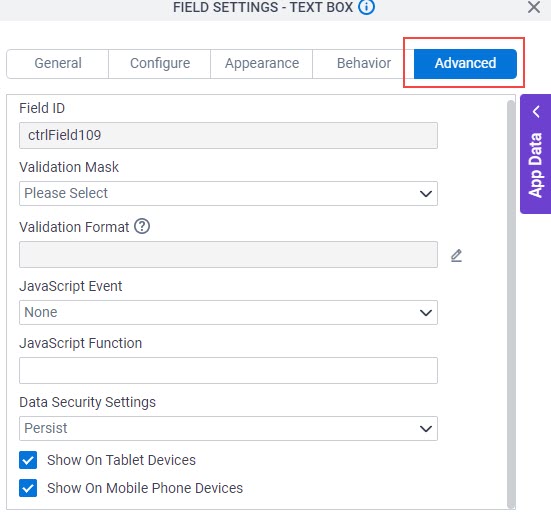Switch to the Configure tab
This screenshot has width=551, height=525.
160,64
